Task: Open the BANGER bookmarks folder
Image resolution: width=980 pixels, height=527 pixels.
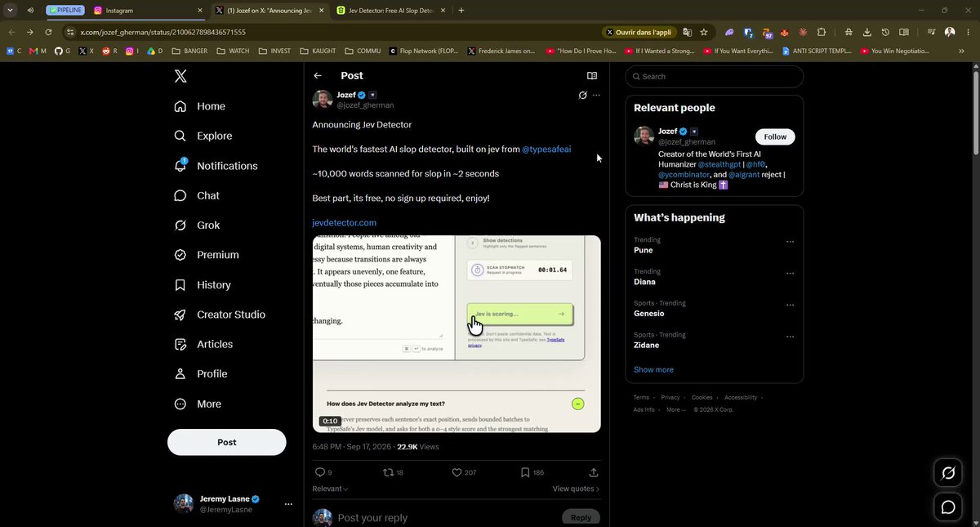Action: pos(189,51)
